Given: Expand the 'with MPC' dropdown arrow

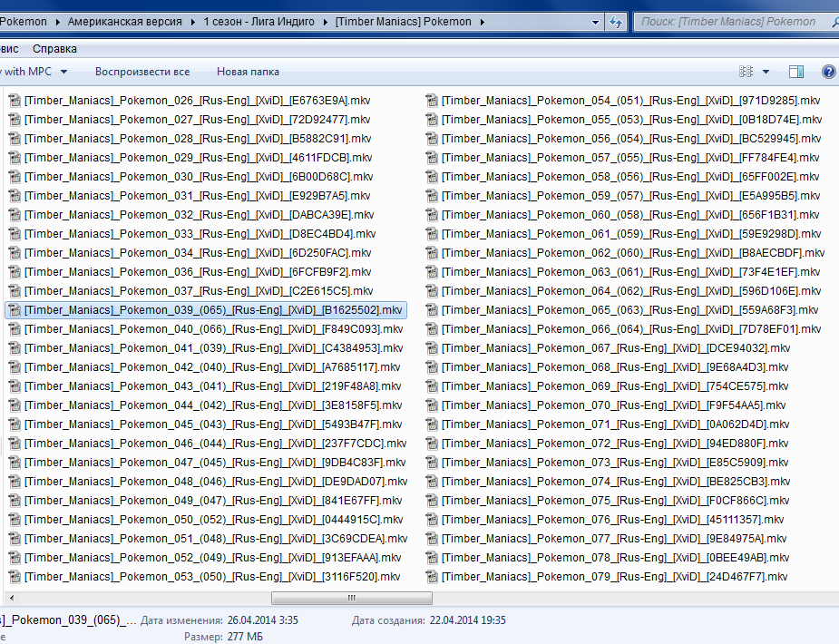Looking at the screenshot, I should [x=63, y=72].
